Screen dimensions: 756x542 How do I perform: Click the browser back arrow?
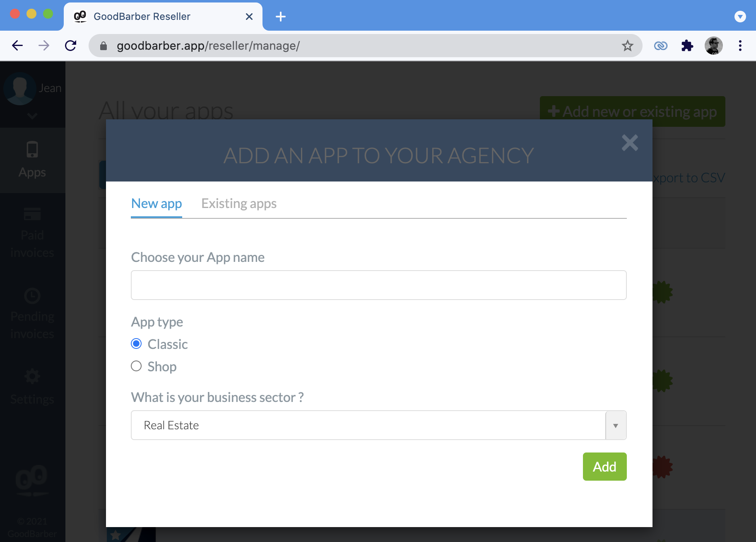[x=17, y=46]
